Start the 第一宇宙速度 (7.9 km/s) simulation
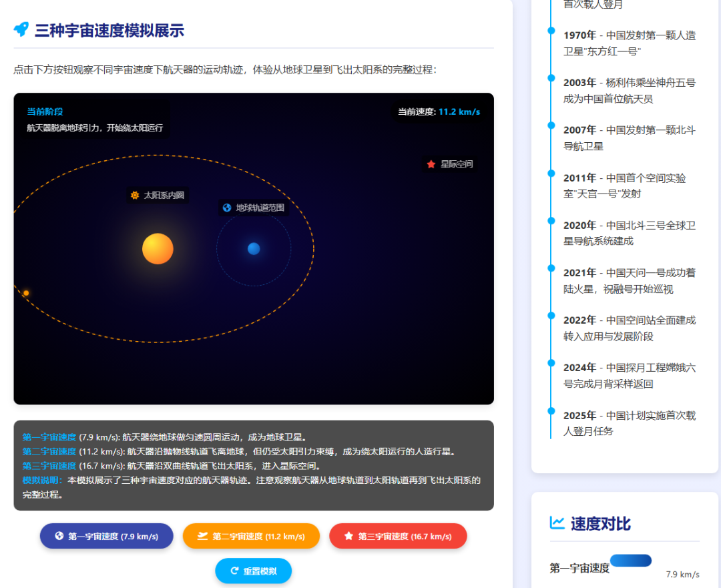721x588 pixels. tap(107, 536)
